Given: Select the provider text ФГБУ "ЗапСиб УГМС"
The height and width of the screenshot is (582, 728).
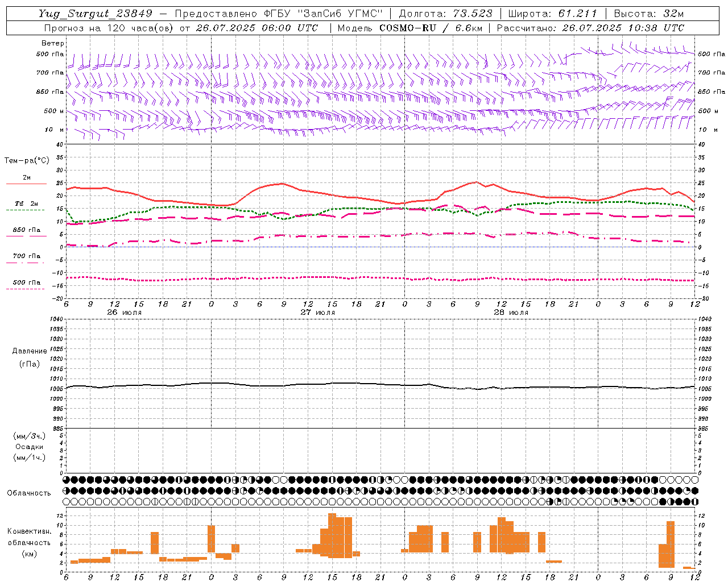Looking at the screenshot, I should (x=324, y=14).
